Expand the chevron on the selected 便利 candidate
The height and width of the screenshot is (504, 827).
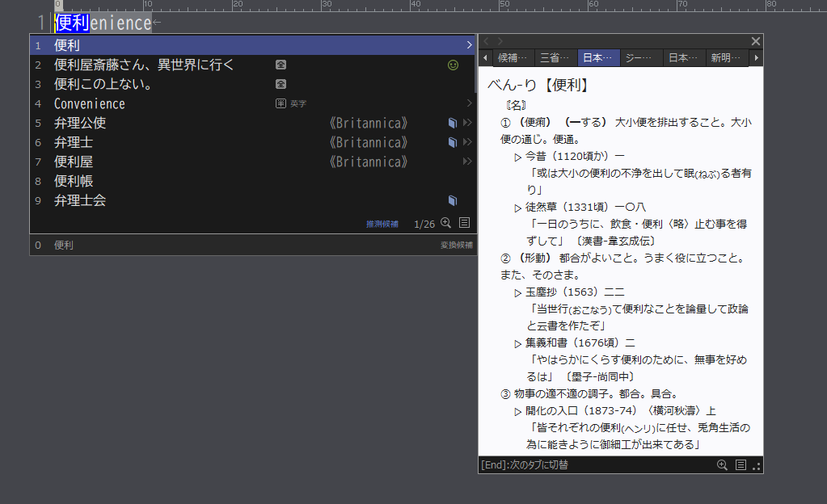coord(468,45)
